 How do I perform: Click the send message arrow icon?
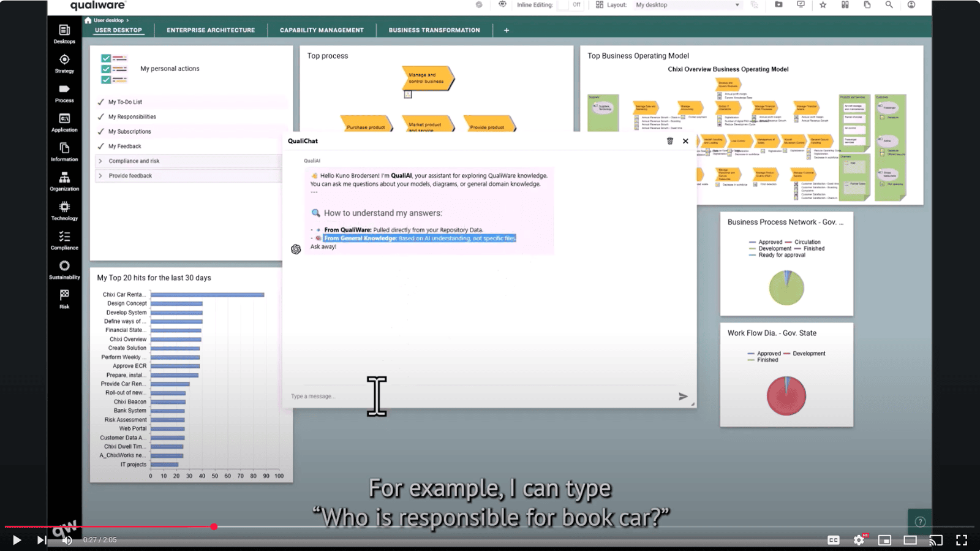click(x=683, y=397)
